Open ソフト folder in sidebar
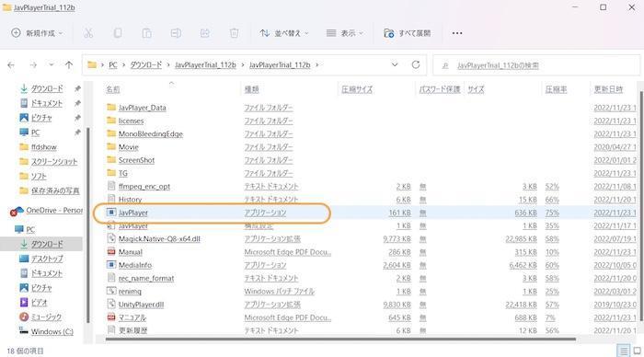 click(x=39, y=177)
